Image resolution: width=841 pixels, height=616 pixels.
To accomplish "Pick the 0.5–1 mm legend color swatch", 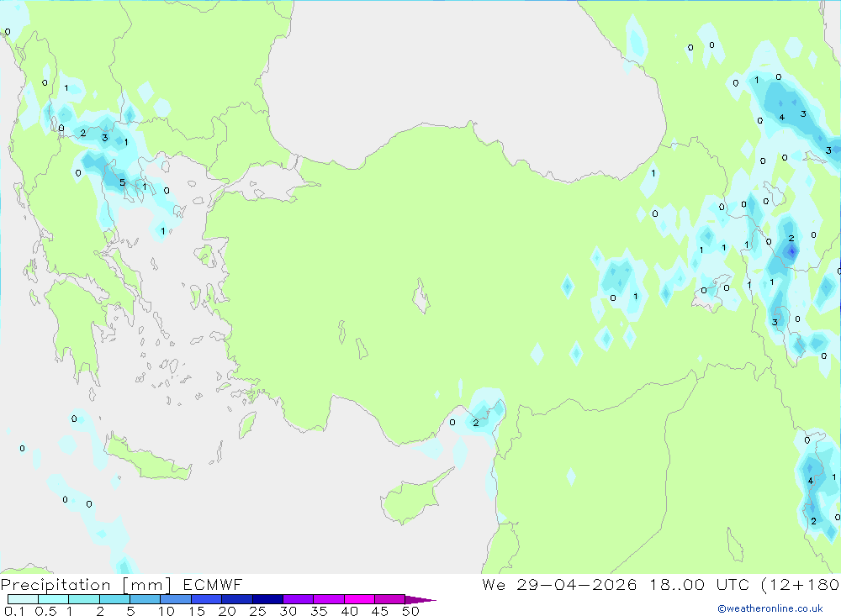I will point(54,599).
